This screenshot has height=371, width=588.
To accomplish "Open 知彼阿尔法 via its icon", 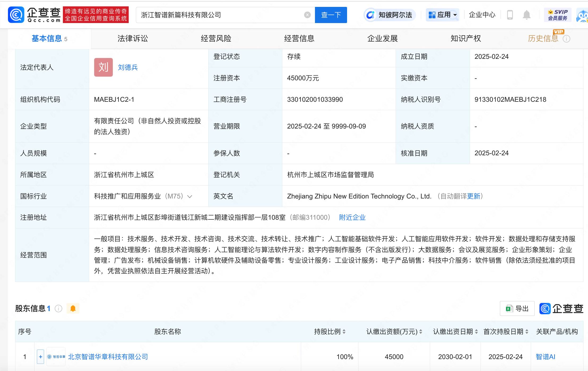I will coord(370,15).
